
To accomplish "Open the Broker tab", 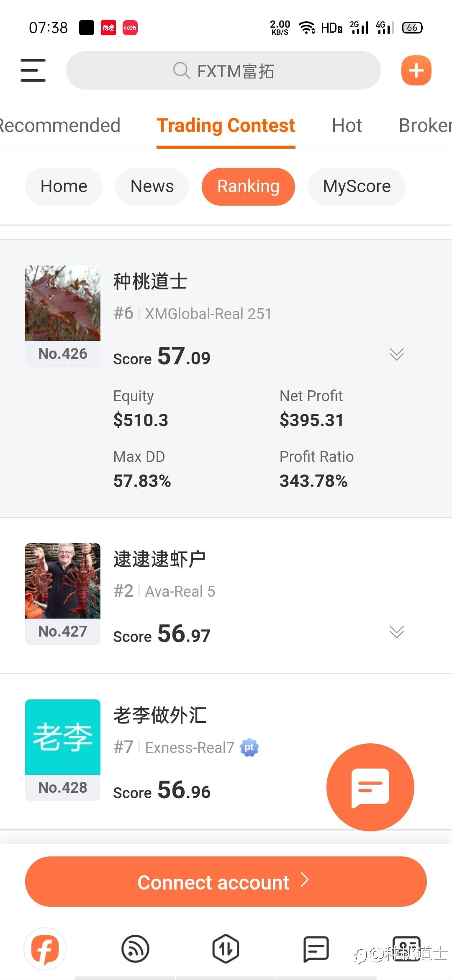I will [425, 126].
